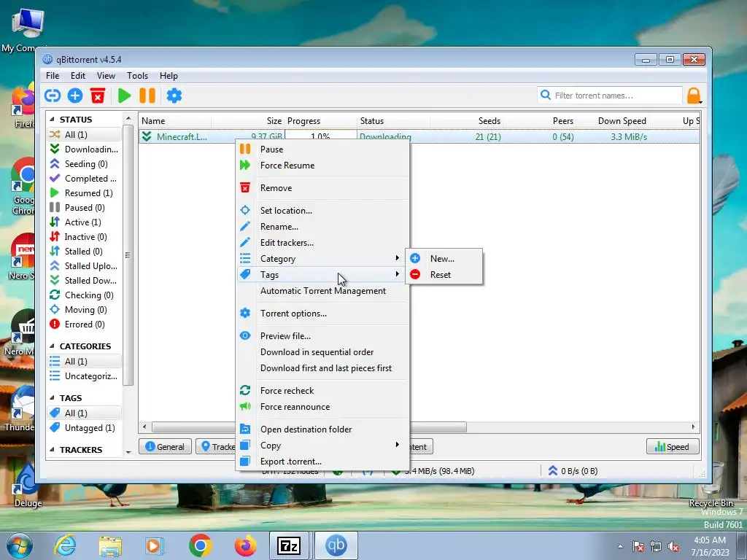Select Downloading status filter

pyautogui.click(x=85, y=149)
